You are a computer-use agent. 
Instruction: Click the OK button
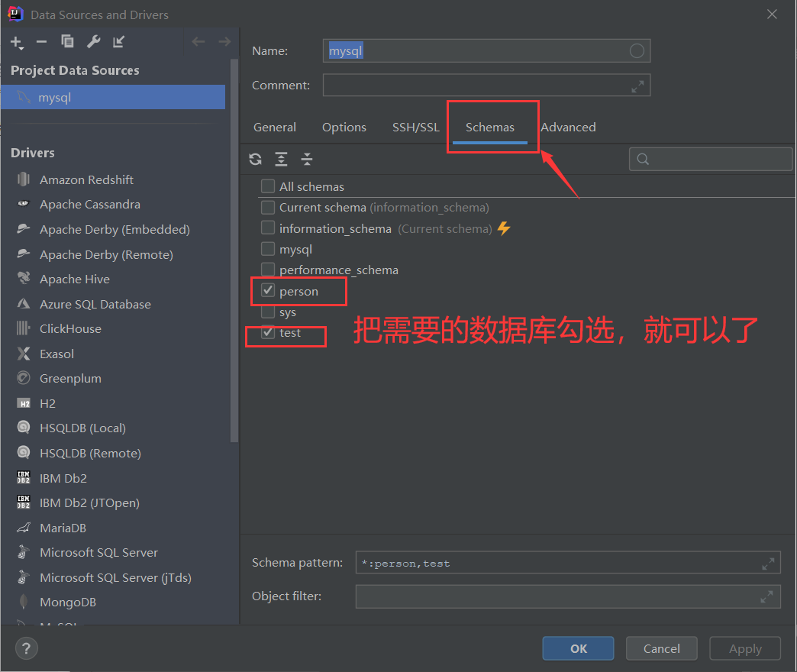578,648
